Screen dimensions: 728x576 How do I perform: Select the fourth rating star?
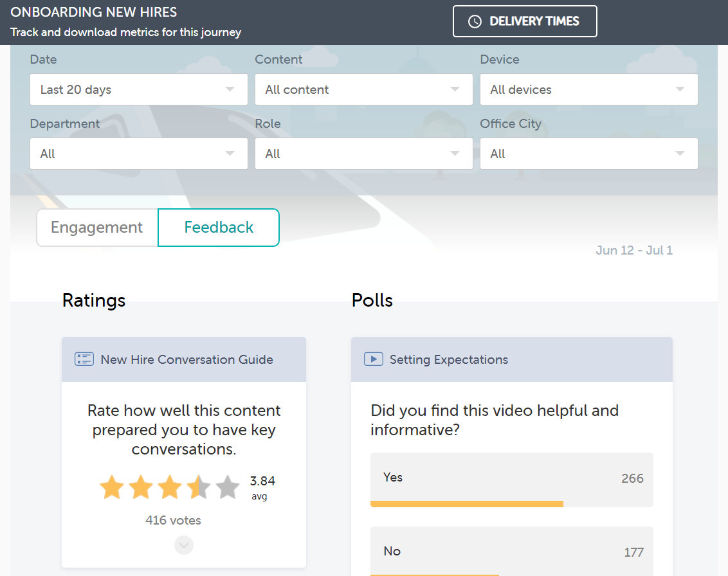point(198,487)
